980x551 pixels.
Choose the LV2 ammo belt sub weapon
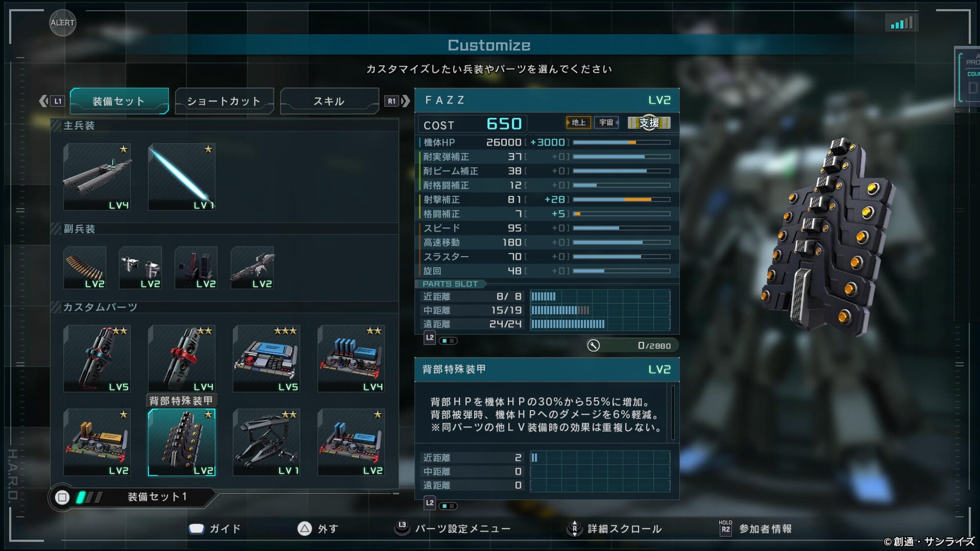85,268
